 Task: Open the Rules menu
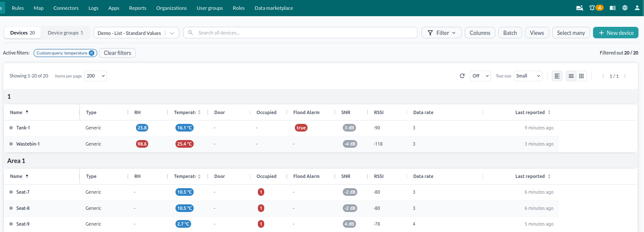(x=18, y=8)
